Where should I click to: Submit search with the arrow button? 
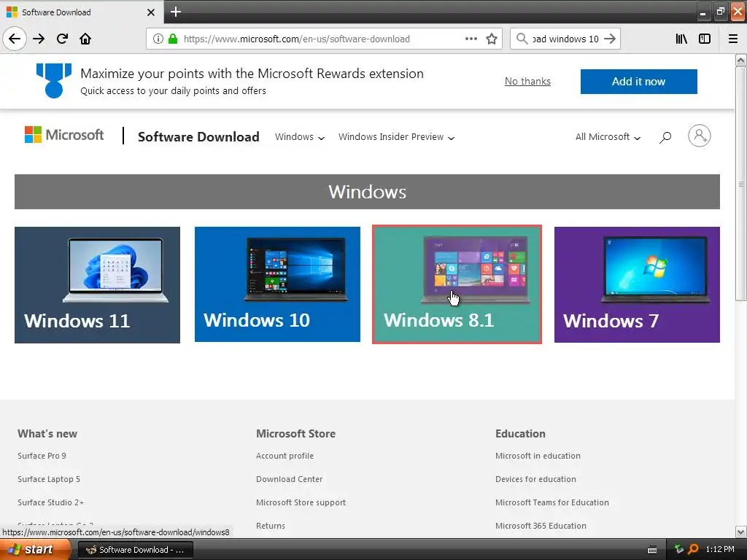[610, 39]
